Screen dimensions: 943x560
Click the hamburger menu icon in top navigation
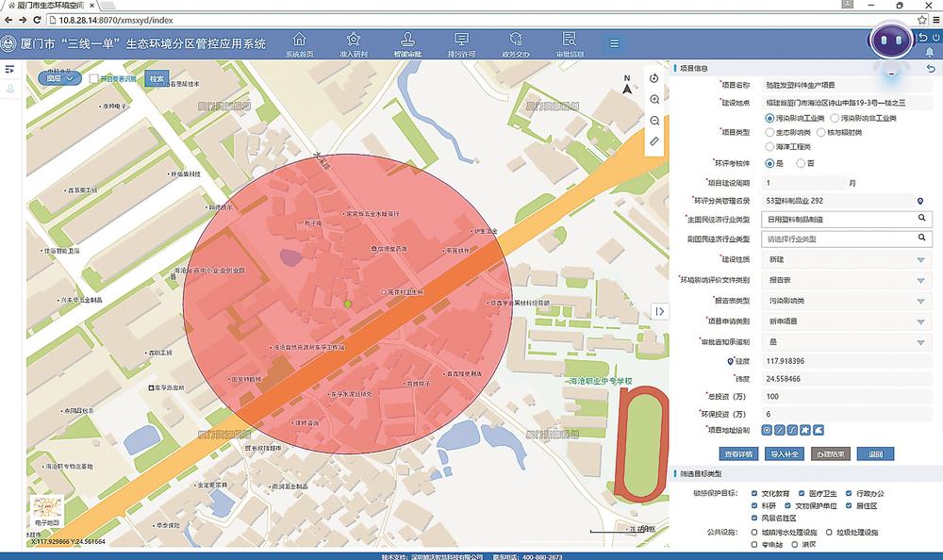coord(614,42)
